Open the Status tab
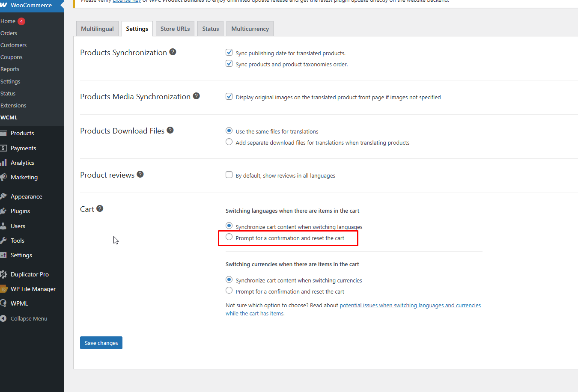This screenshot has height=392, width=578. point(211,29)
